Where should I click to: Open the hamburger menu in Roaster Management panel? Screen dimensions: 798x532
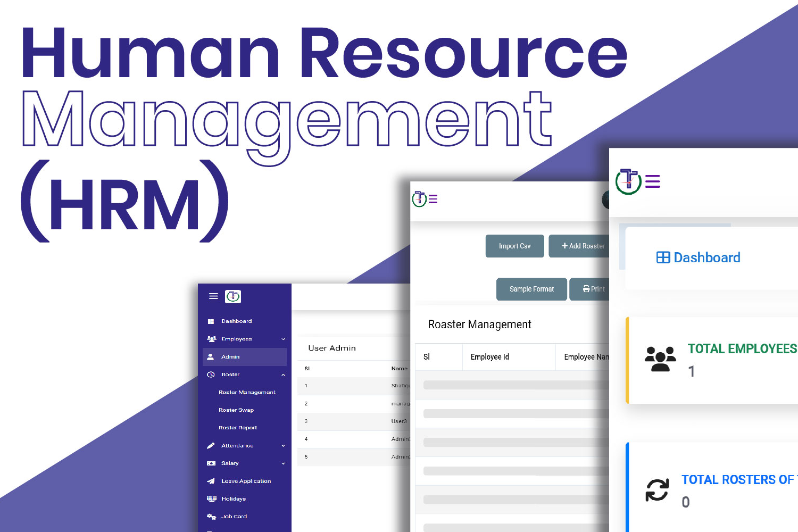433,199
